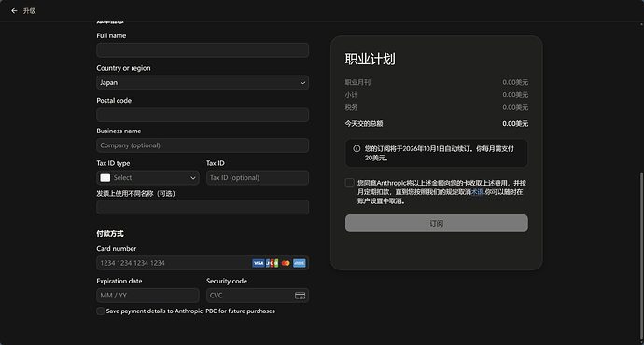Image resolution: width=644 pixels, height=345 pixels.
Task: Click the 今天交的总额 total label
Action: 364,123
